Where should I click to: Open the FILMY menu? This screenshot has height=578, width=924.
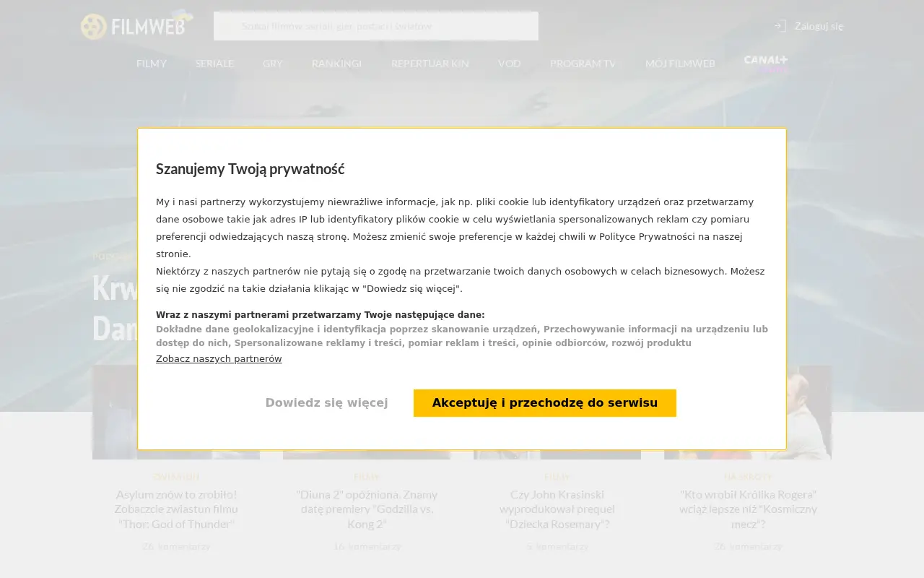click(x=152, y=64)
